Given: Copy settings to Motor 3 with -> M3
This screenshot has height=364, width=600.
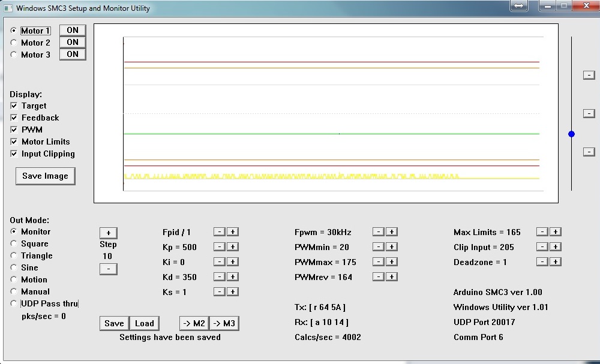Looking at the screenshot, I should [x=224, y=323].
